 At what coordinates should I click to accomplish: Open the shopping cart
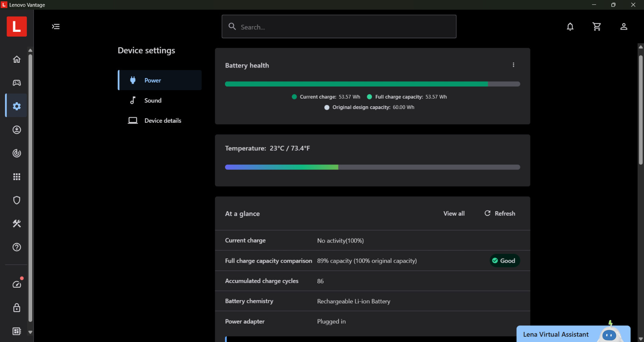(597, 27)
